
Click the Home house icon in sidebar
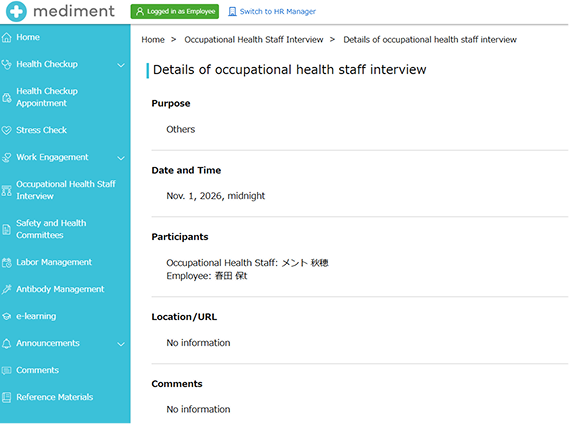[7, 37]
